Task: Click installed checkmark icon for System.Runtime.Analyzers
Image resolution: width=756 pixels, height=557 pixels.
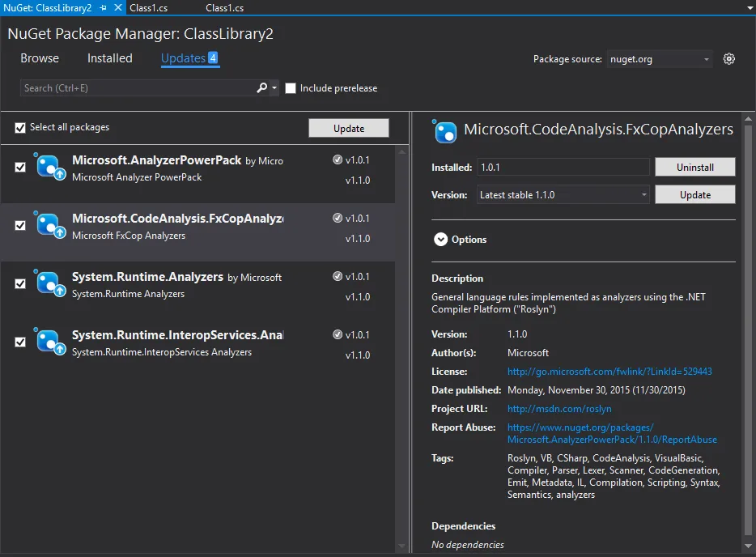Action: (x=338, y=276)
